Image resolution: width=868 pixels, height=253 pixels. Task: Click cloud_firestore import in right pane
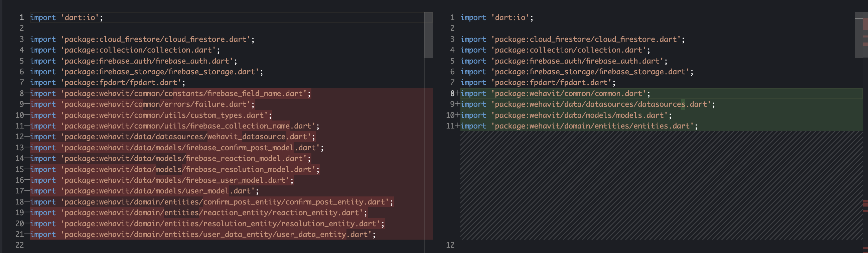[573, 39]
